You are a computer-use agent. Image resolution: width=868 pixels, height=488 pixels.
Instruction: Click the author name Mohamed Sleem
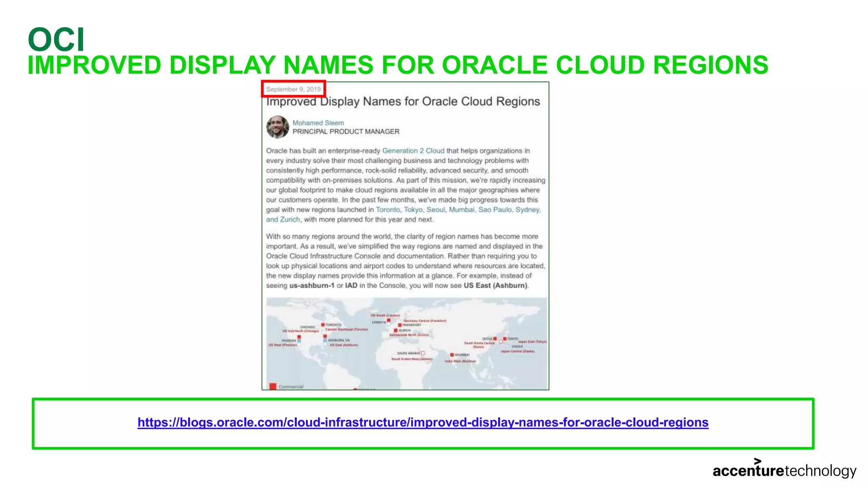tap(318, 123)
